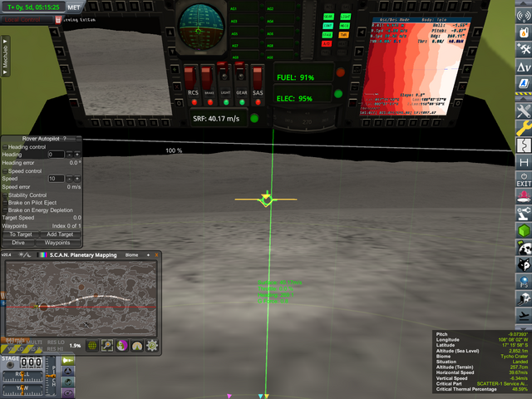
Task: Click the PITCH trim gauge
Action: click(52, 376)
